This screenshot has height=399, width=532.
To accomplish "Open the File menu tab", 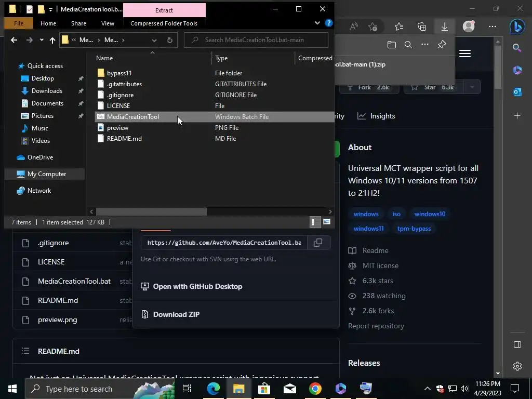I will click(x=19, y=23).
